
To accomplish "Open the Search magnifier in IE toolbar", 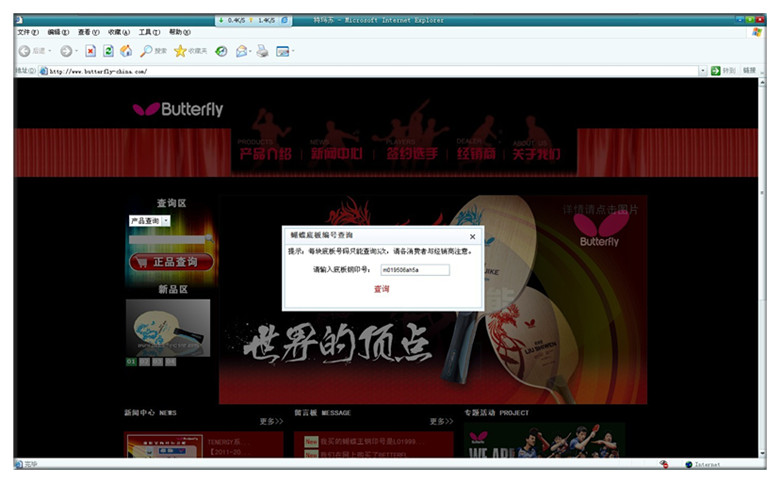I will (146, 51).
